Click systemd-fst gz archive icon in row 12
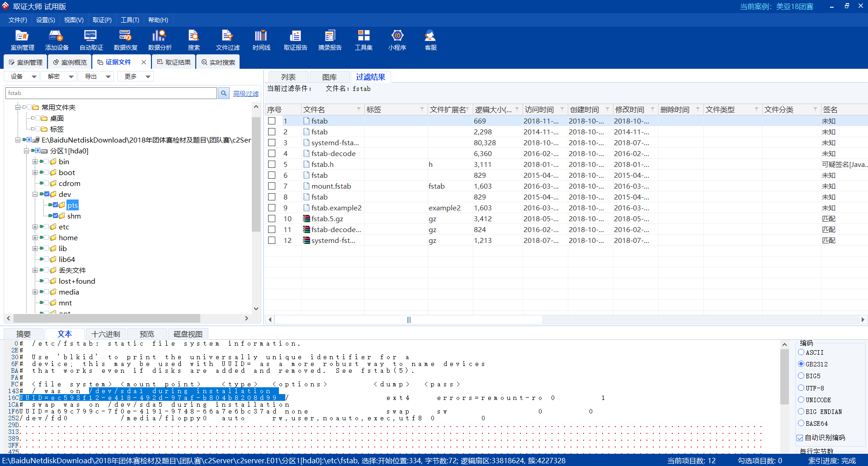This screenshot has width=868, height=466. tap(307, 240)
